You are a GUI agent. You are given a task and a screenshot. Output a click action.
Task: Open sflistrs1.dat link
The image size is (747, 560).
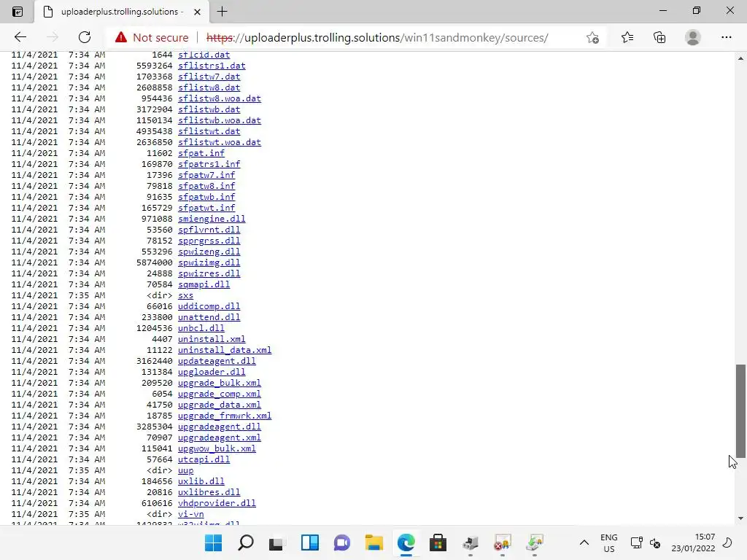[x=212, y=66]
